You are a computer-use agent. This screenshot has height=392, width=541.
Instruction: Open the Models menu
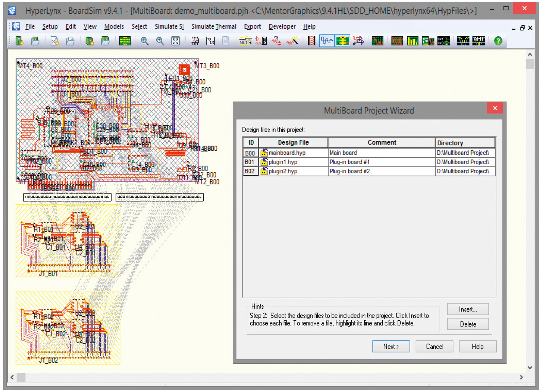(x=114, y=27)
